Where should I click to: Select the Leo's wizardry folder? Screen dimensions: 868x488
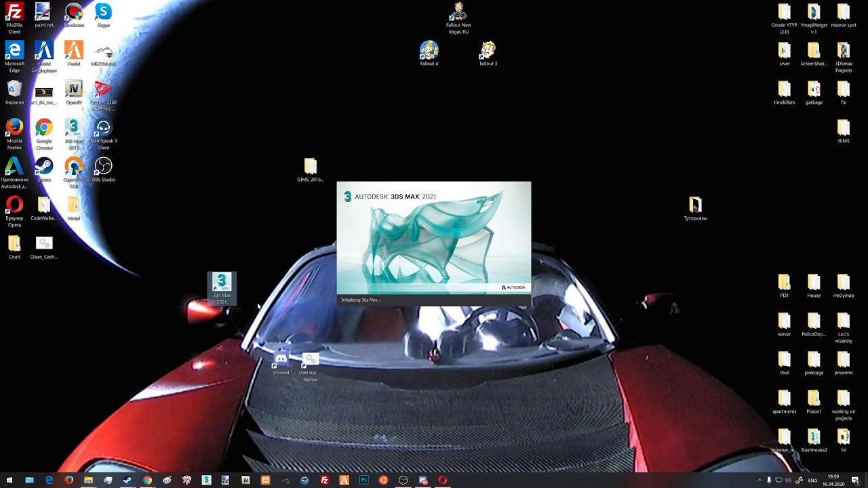tap(844, 327)
